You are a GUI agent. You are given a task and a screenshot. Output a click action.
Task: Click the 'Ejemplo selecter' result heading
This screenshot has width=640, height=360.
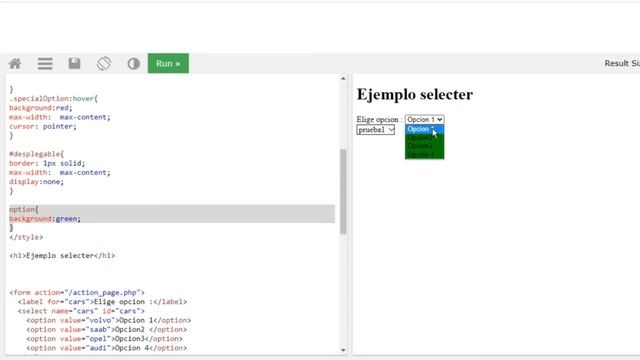(x=415, y=95)
